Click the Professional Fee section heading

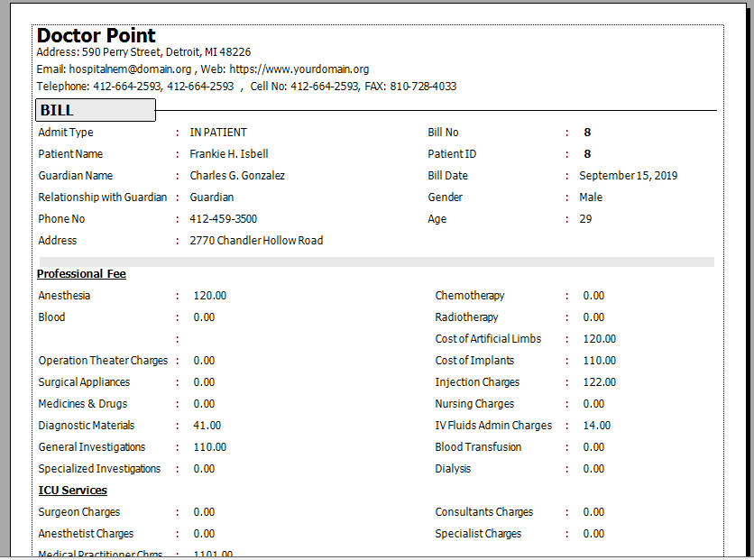(81, 274)
